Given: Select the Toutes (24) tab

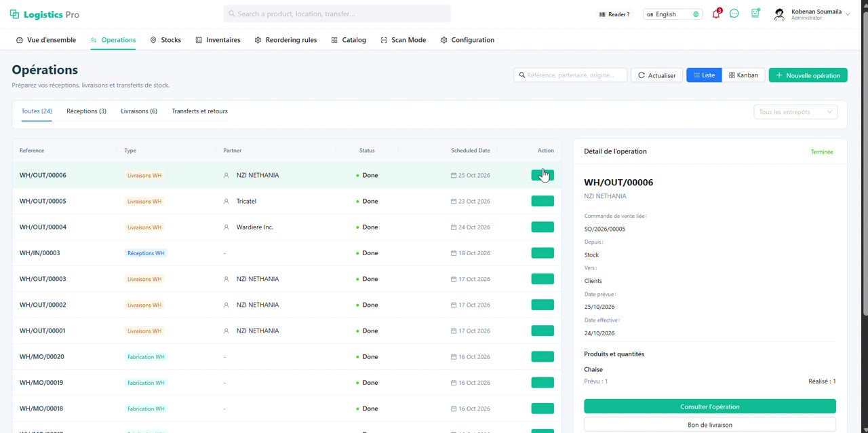Looking at the screenshot, I should (x=37, y=111).
